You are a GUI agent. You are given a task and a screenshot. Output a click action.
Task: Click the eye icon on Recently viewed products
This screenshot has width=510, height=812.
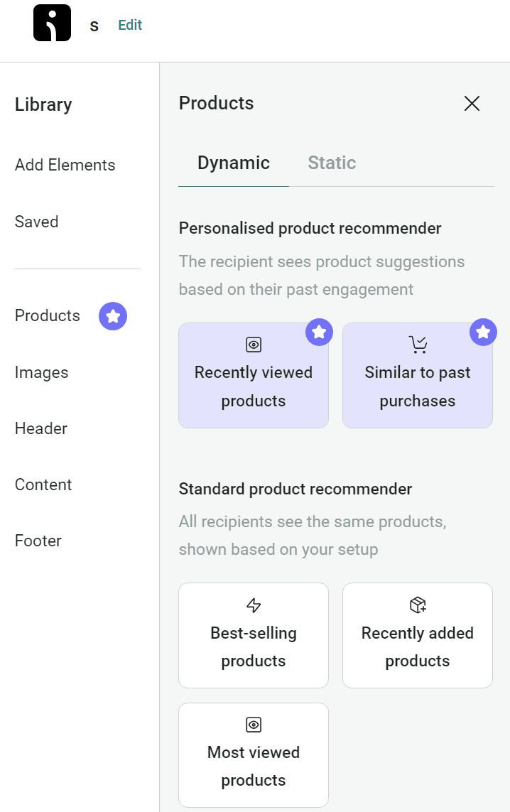(x=254, y=345)
